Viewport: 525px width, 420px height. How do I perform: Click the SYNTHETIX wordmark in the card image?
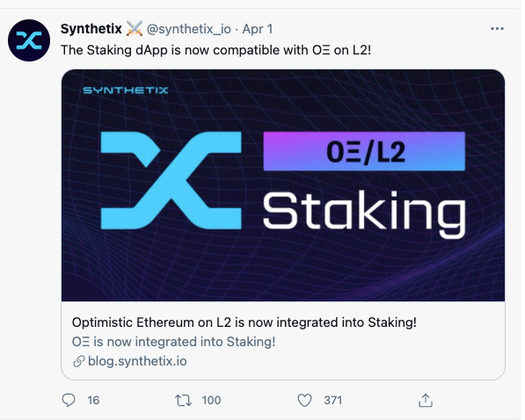point(126,91)
